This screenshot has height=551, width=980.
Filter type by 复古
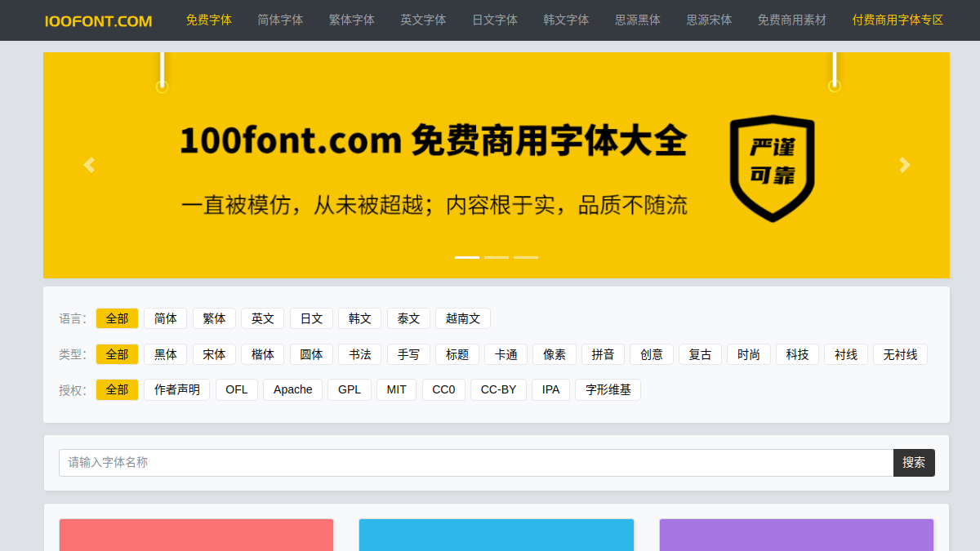coord(700,354)
